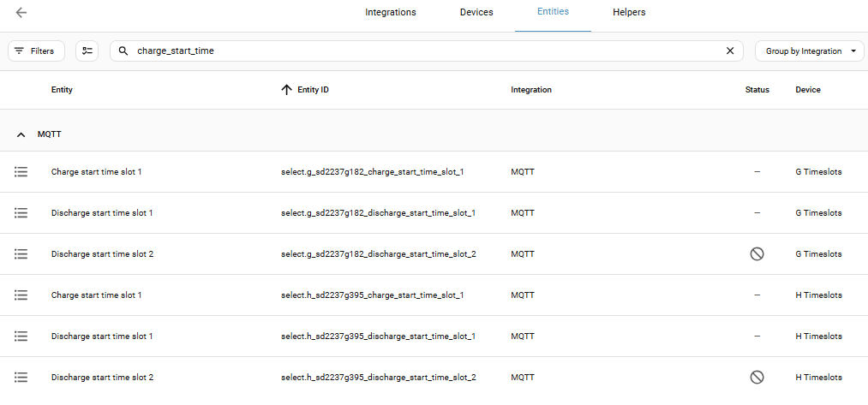The width and height of the screenshot is (868, 405).
Task: Sort by the Device column header
Action: [x=808, y=90]
